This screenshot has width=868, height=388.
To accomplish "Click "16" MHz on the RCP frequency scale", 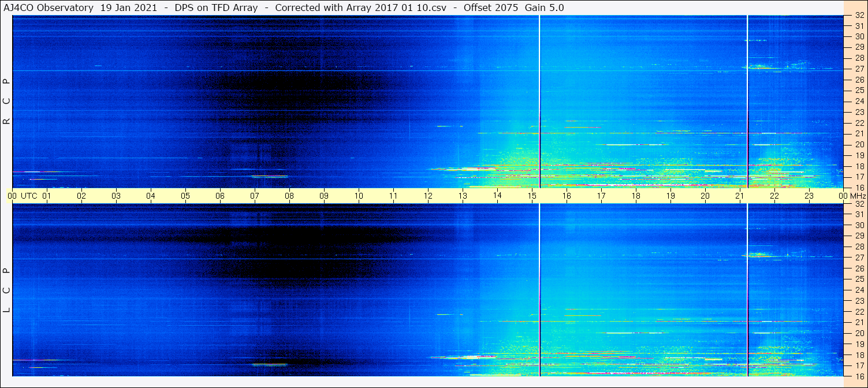I will pyautogui.click(x=859, y=187).
